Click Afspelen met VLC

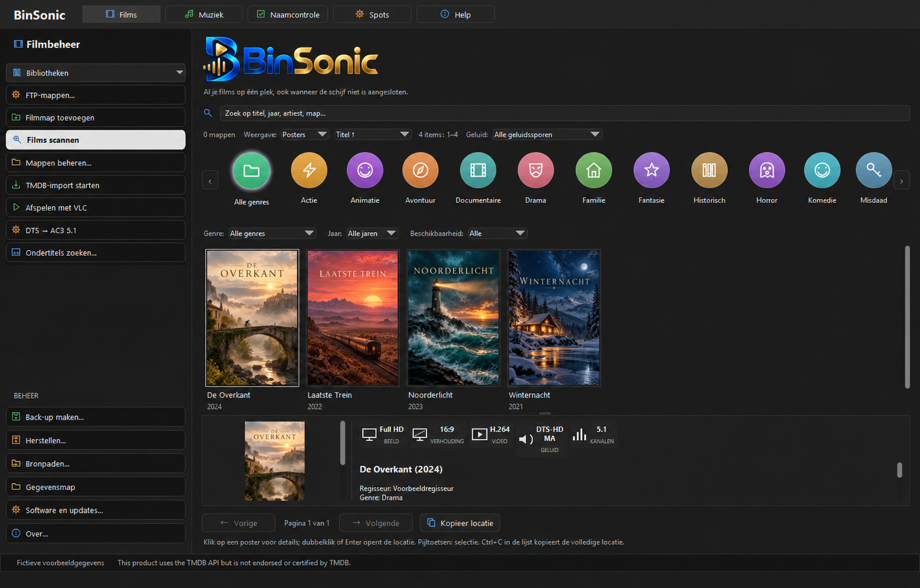coord(96,208)
